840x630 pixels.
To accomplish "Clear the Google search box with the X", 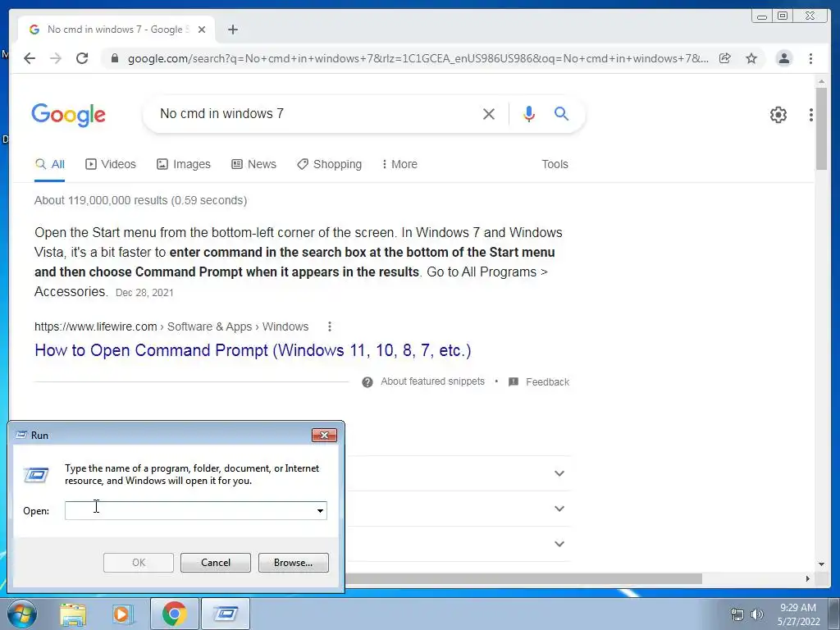I will 489,113.
